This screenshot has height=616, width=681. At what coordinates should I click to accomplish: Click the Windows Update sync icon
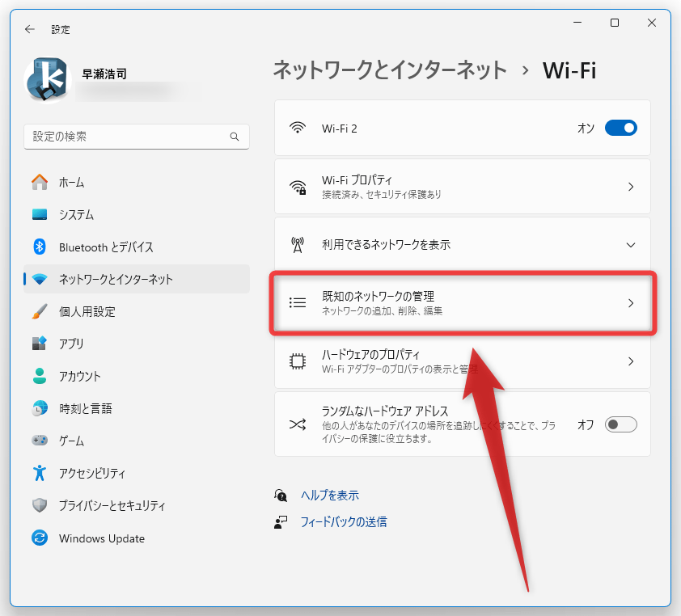point(40,538)
